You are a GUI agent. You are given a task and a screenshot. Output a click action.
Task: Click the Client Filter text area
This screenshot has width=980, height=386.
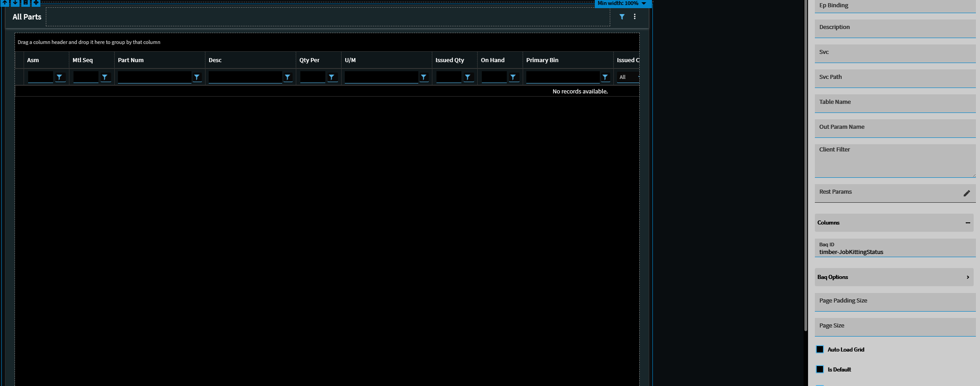895,161
